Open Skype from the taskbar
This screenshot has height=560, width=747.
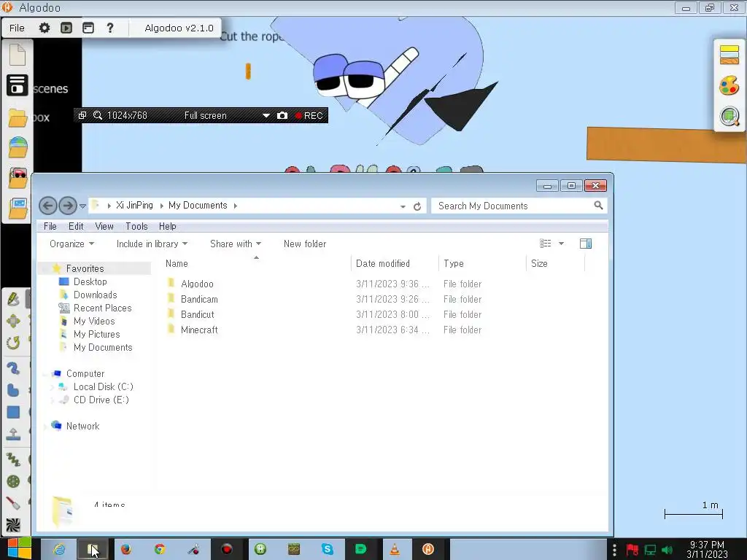pyautogui.click(x=328, y=549)
